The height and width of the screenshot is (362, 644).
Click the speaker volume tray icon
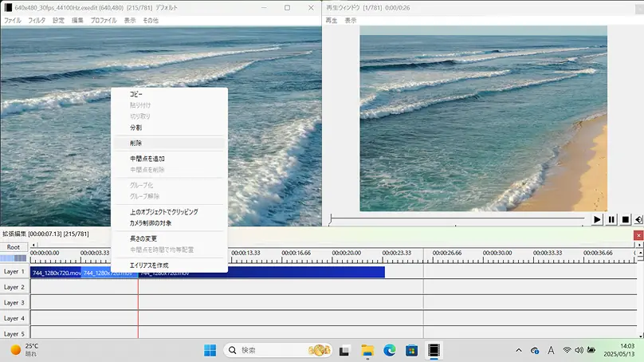click(x=579, y=350)
